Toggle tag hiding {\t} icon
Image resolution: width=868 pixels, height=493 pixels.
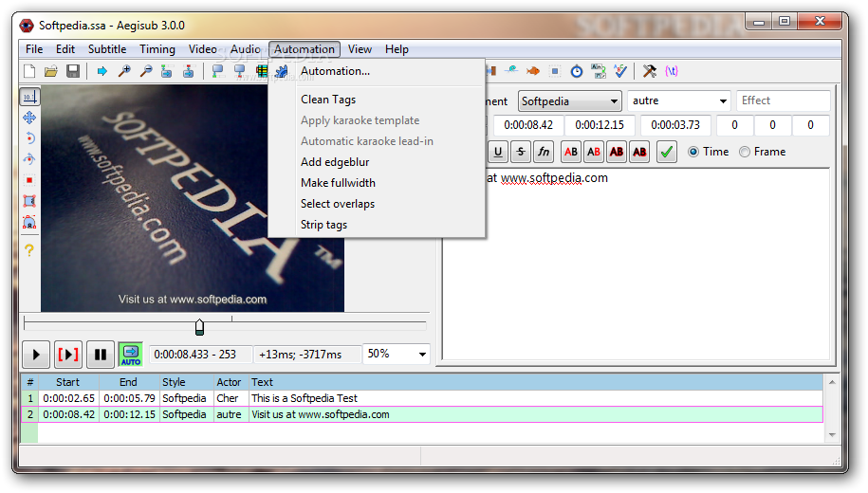[672, 71]
